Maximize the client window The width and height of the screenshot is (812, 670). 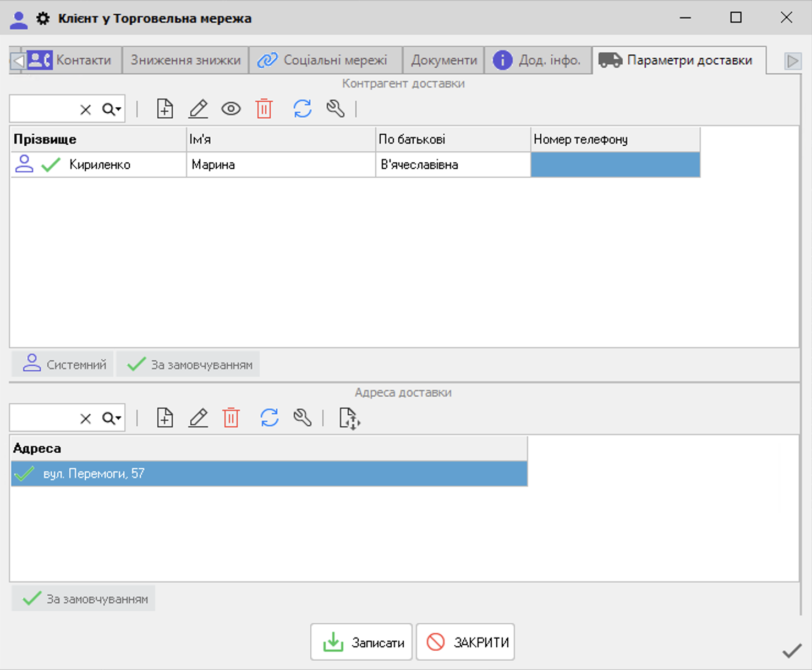click(736, 18)
